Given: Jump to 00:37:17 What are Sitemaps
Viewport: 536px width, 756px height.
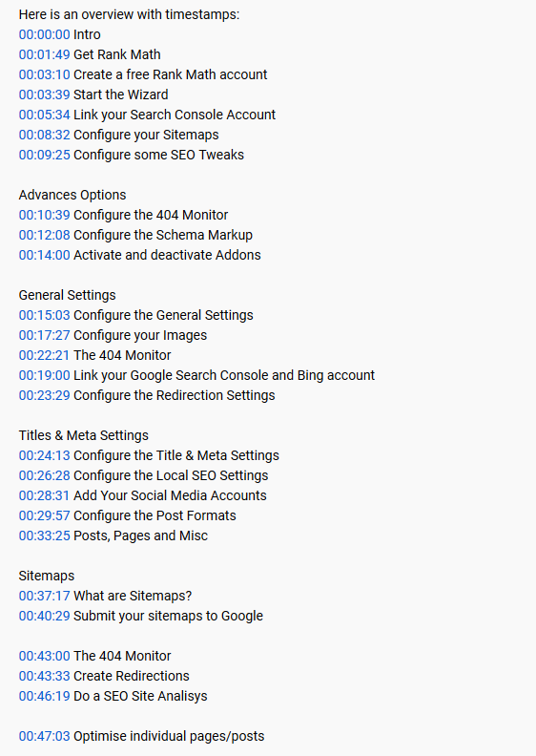Looking at the screenshot, I should pos(44,596).
